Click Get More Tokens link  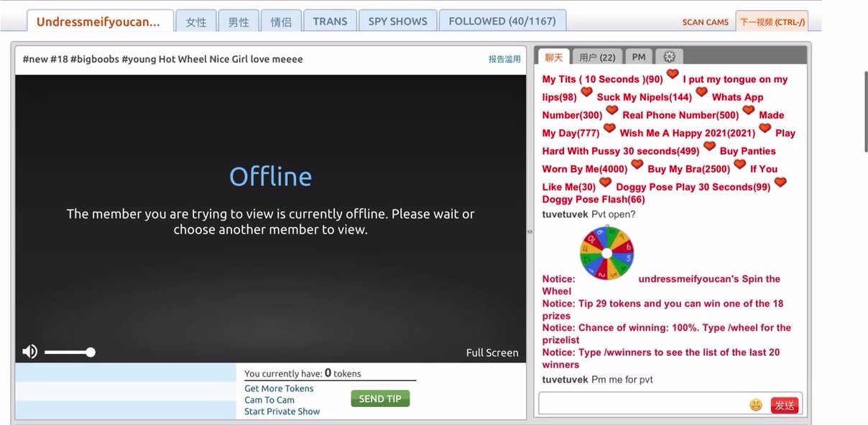(x=279, y=388)
